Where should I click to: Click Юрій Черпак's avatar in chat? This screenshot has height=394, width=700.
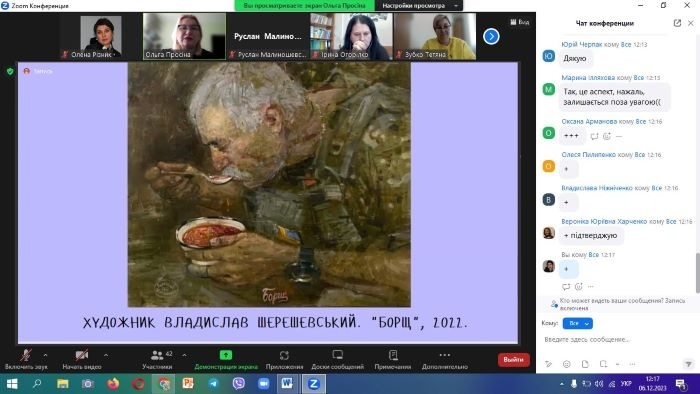(x=549, y=56)
